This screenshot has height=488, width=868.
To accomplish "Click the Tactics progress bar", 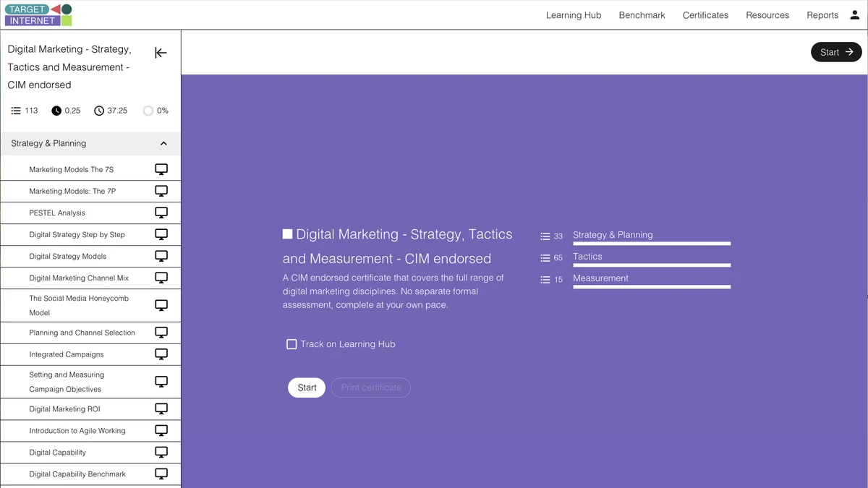I will click(652, 265).
